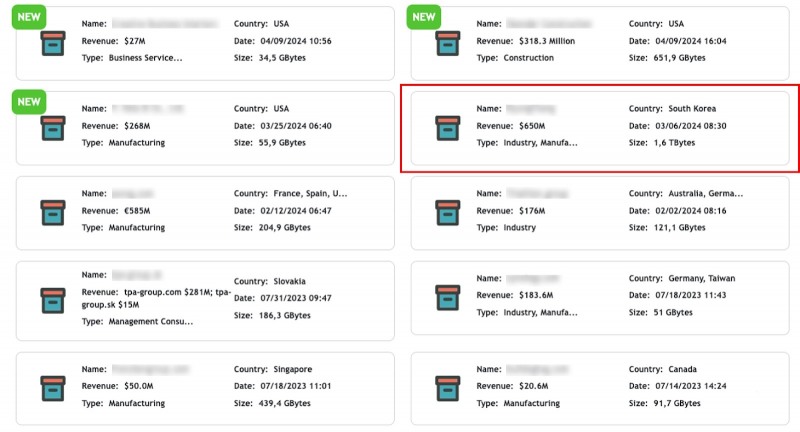
Task: Click the archive icon on the South Korea card
Action: [447, 127]
